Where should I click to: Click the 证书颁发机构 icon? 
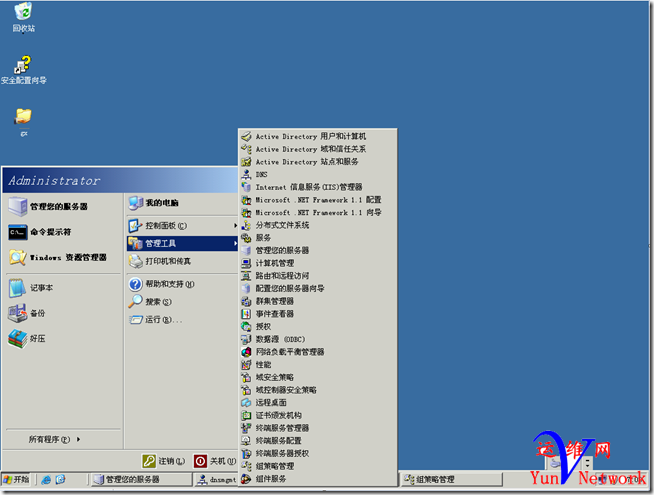pyautogui.click(x=246, y=415)
